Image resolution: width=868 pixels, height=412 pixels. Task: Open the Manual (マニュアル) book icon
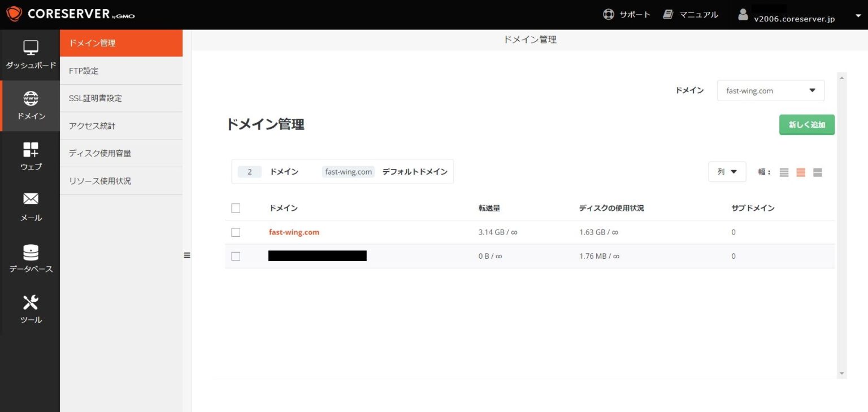pyautogui.click(x=669, y=15)
